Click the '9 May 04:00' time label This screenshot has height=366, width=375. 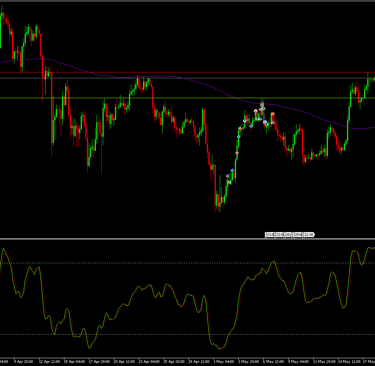tap(298, 361)
